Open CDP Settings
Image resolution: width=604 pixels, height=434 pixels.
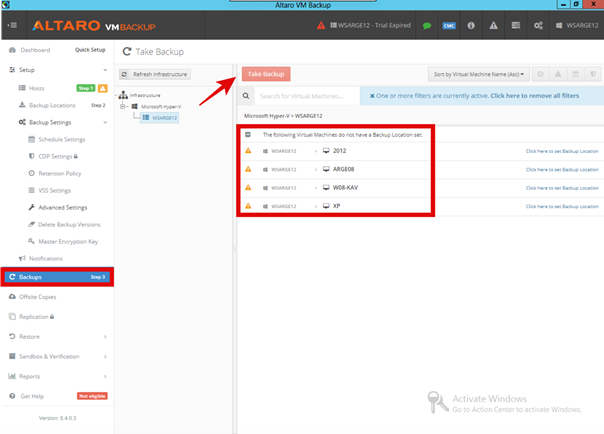53,156
